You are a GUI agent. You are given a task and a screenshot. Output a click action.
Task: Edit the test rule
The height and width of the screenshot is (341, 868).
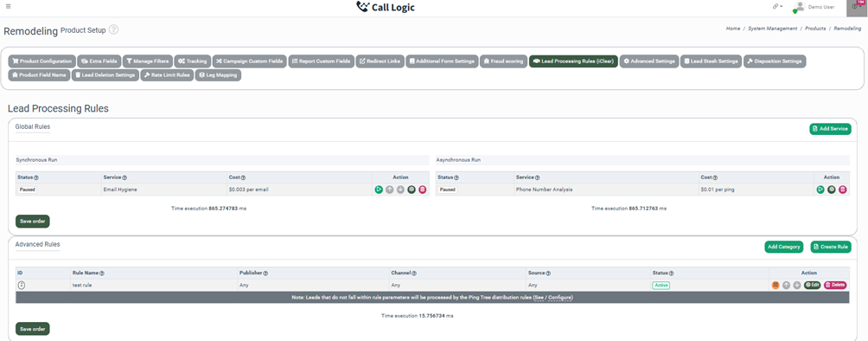[x=812, y=285]
